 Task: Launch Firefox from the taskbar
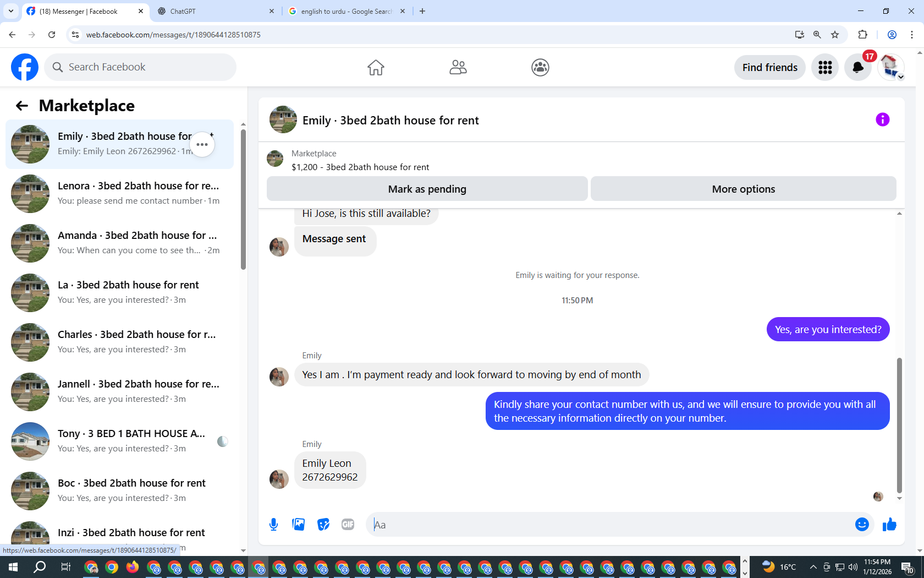tap(133, 567)
